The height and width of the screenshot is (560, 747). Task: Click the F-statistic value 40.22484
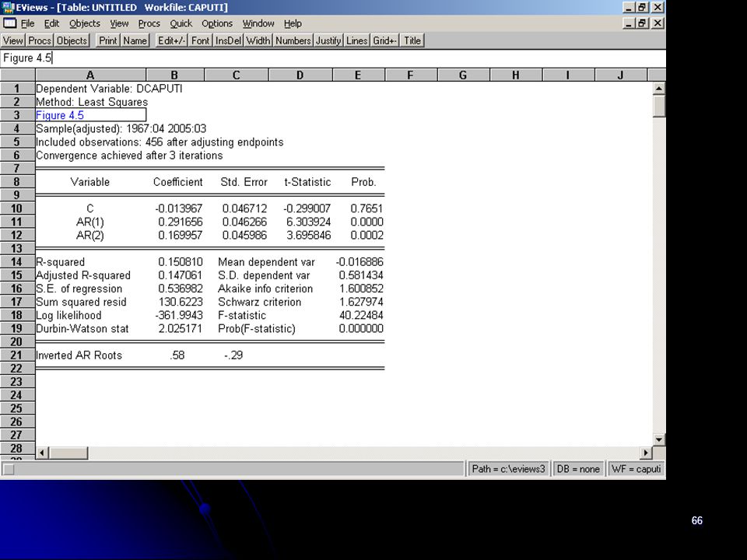tap(361, 315)
